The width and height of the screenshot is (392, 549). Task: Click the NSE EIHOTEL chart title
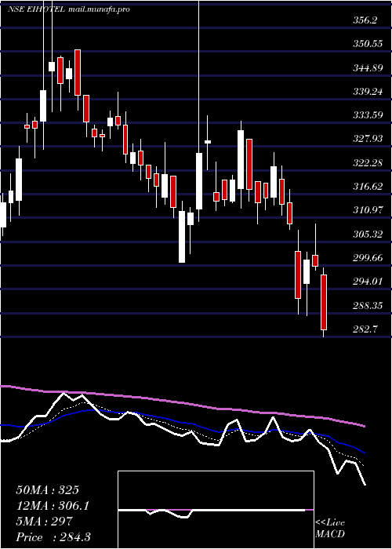[36, 9]
